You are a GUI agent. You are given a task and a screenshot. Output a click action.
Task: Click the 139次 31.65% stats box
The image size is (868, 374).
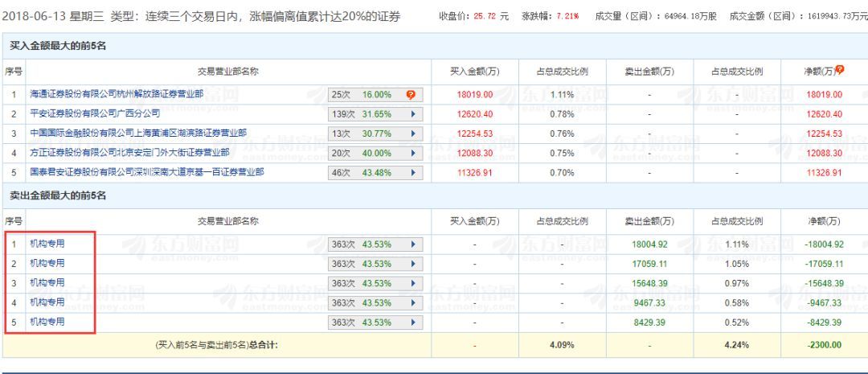366,114
